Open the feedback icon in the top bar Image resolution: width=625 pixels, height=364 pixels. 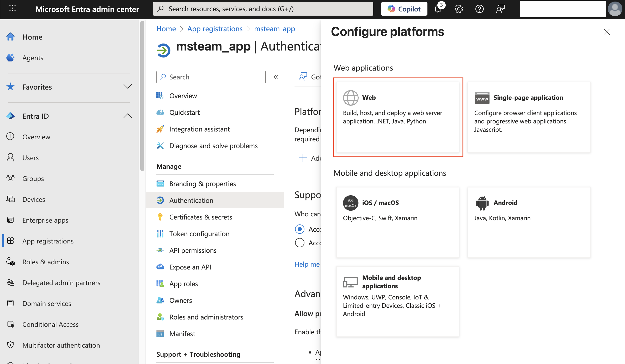(500, 9)
